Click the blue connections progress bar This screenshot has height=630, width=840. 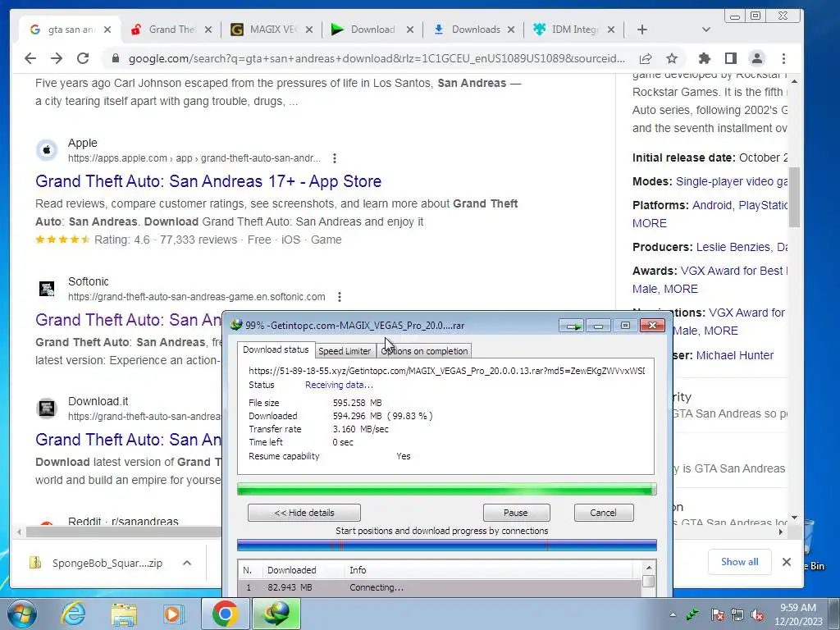[x=446, y=546]
